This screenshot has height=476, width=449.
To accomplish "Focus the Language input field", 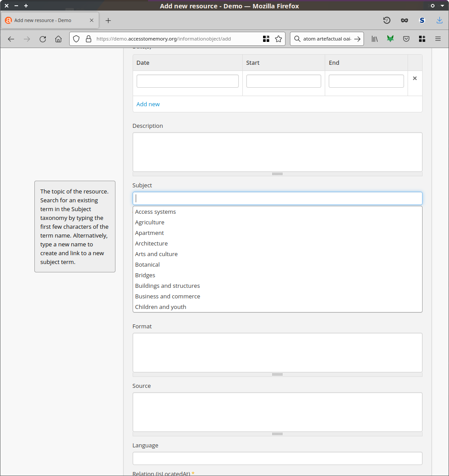I will [277, 458].
